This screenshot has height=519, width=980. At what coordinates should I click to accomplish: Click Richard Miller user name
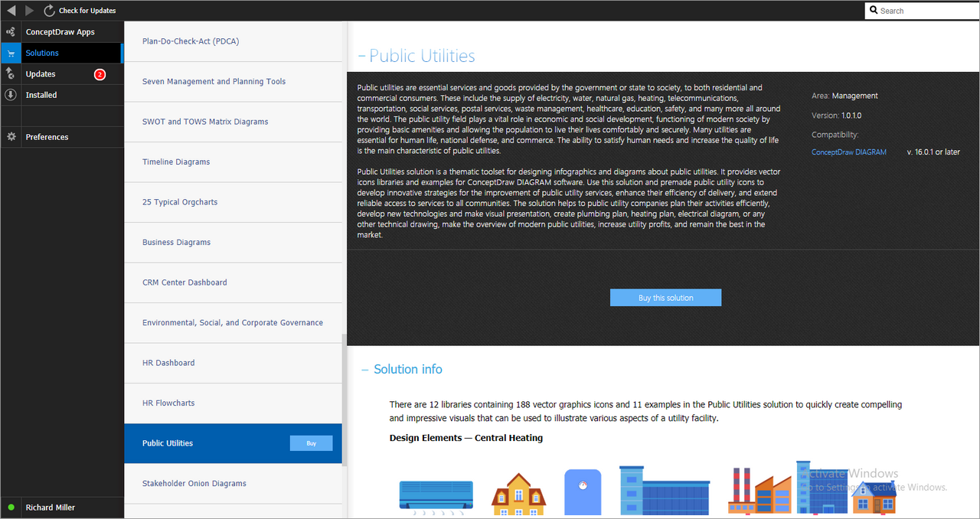[50, 508]
